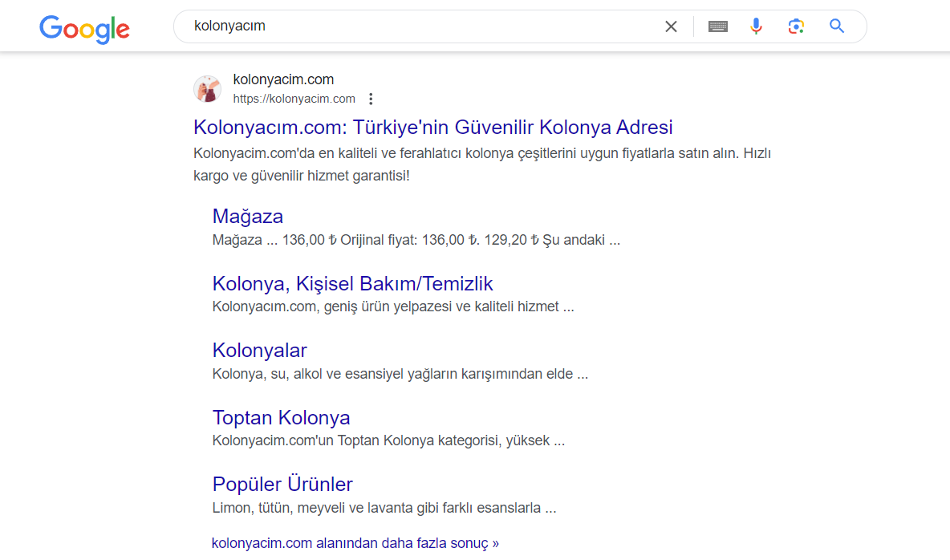Show more results from kolonyacim.com

[355, 543]
